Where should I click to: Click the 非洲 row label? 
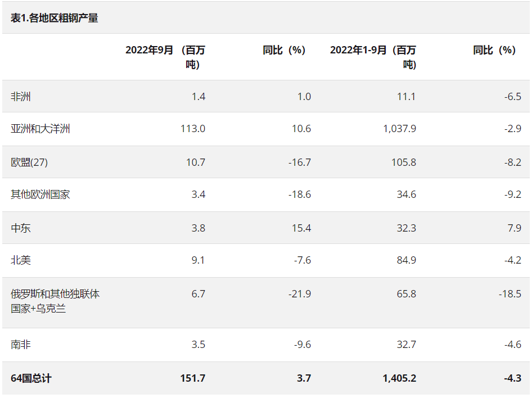coord(21,97)
